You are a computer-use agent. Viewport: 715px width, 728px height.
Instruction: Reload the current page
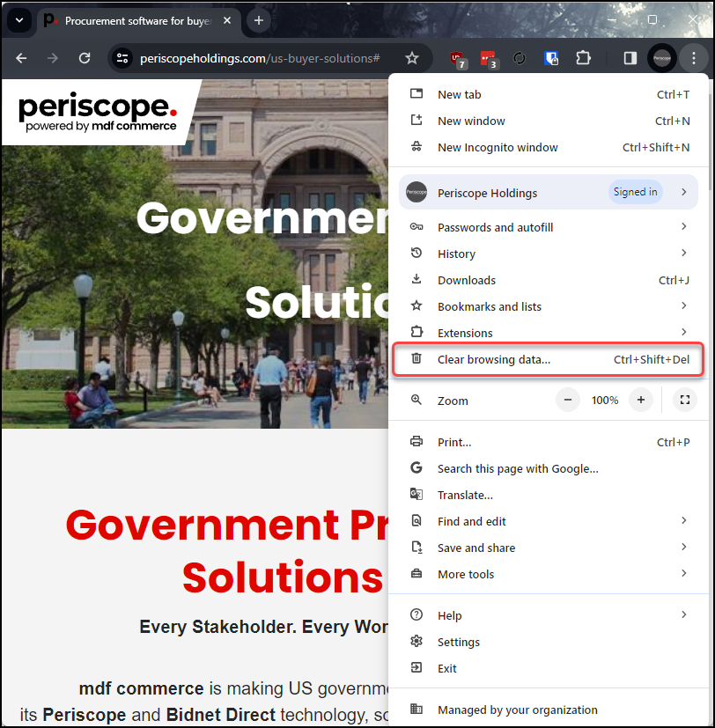85,58
